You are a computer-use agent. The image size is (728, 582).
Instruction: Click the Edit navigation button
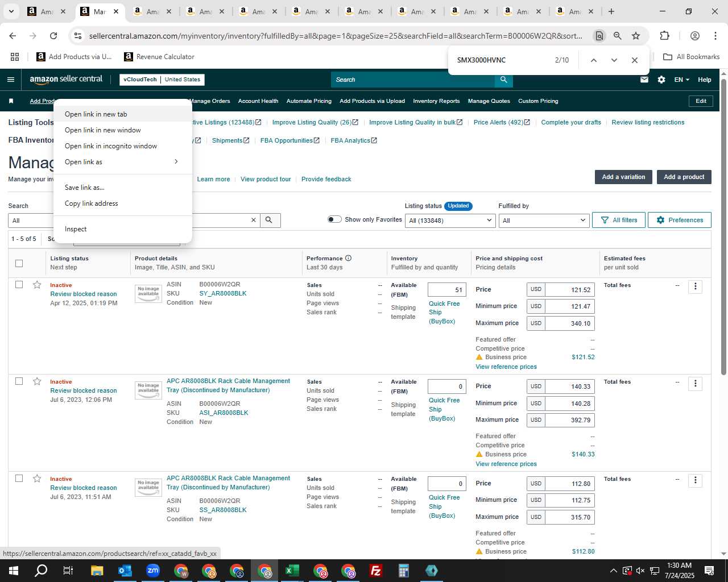coord(701,101)
